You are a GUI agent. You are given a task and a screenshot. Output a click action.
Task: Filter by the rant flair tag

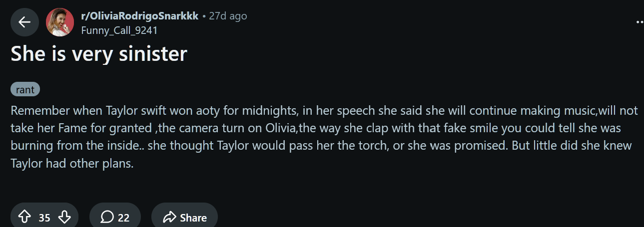click(25, 90)
